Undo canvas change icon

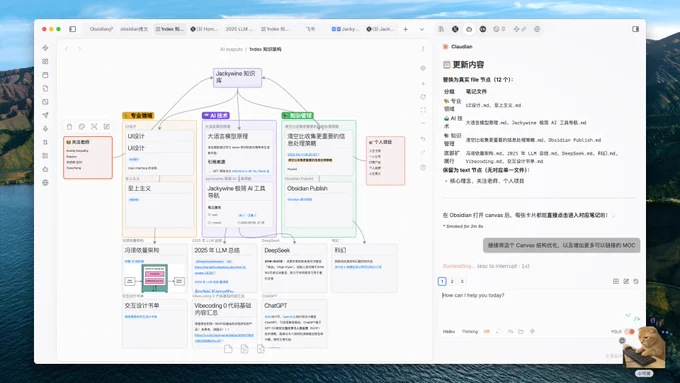[423, 139]
